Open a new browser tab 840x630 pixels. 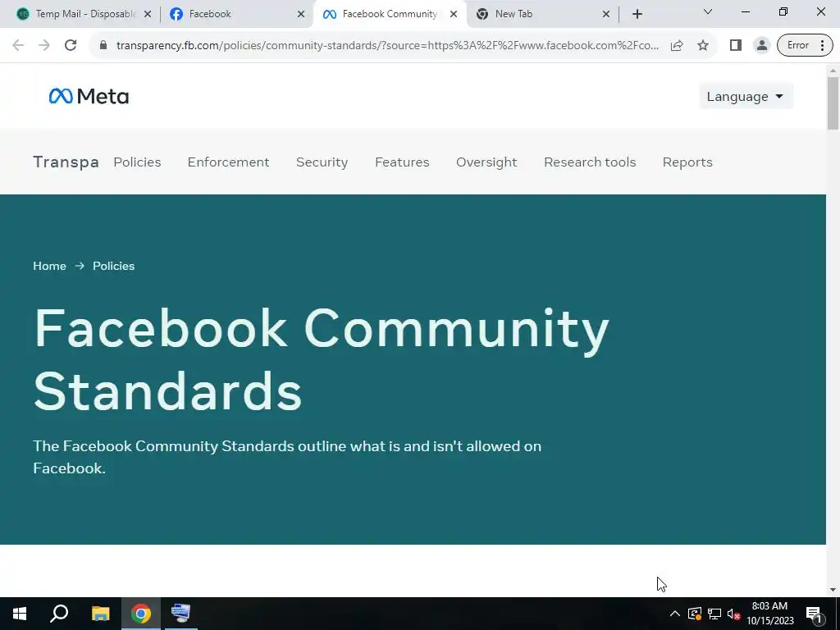click(x=637, y=14)
